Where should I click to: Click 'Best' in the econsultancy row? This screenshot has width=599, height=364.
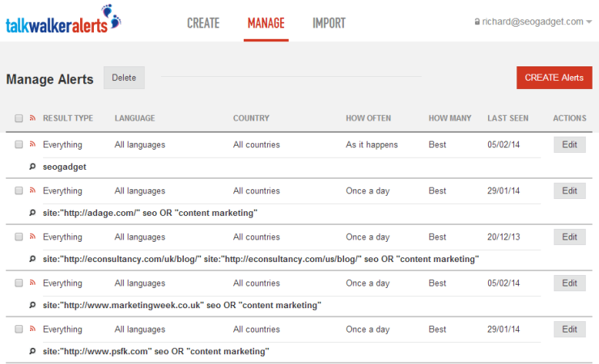[x=437, y=237]
